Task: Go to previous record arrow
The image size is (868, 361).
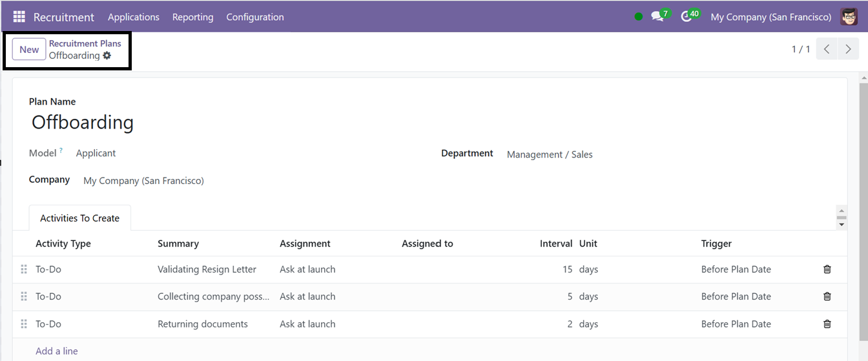Action: (x=827, y=49)
